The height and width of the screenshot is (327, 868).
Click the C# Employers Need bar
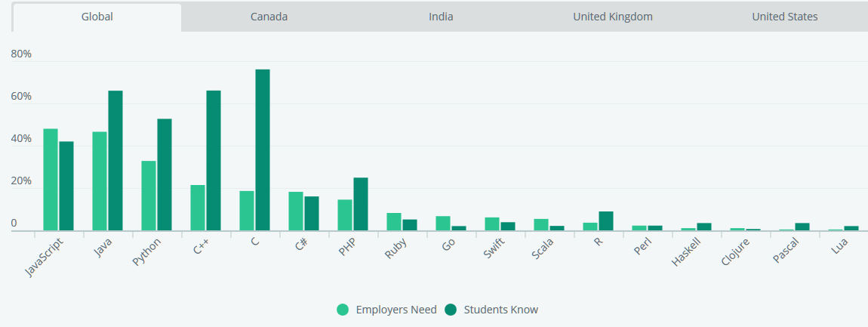coord(296,211)
